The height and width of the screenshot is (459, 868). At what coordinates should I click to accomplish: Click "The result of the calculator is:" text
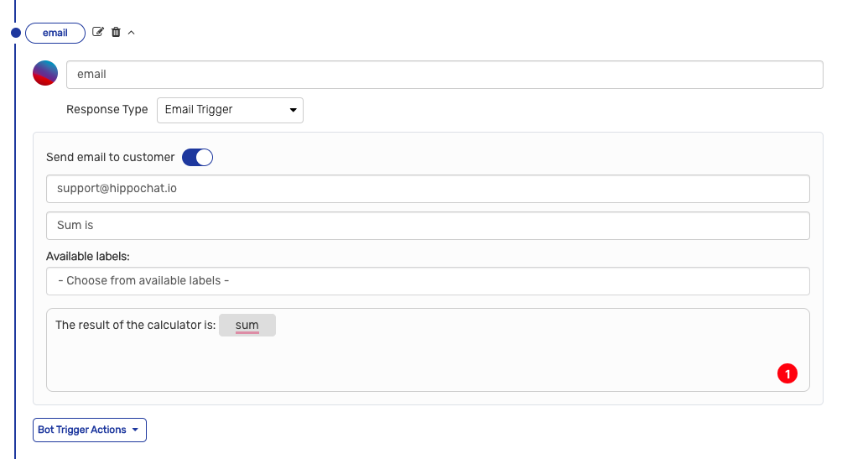(x=135, y=325)
